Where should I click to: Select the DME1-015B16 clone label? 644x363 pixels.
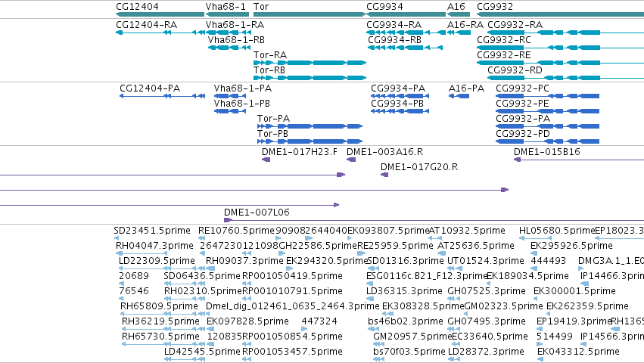coord(547,152)
